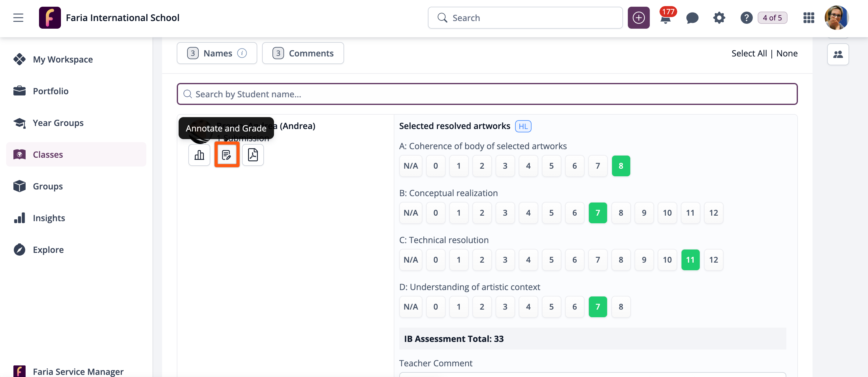Click the group members icon at right
Screen dimensions: 868x377
[838, 54]
